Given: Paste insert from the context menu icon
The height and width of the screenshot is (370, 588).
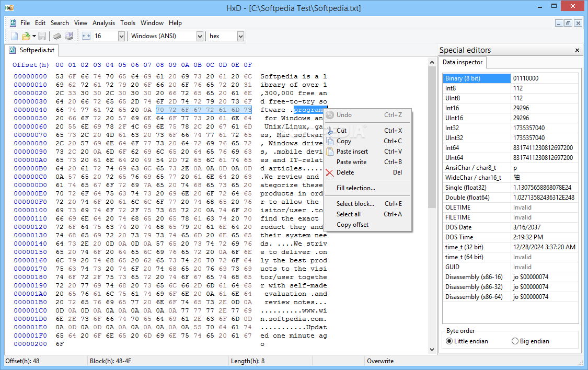Looking at the screenshot, I should coord(330,152).
